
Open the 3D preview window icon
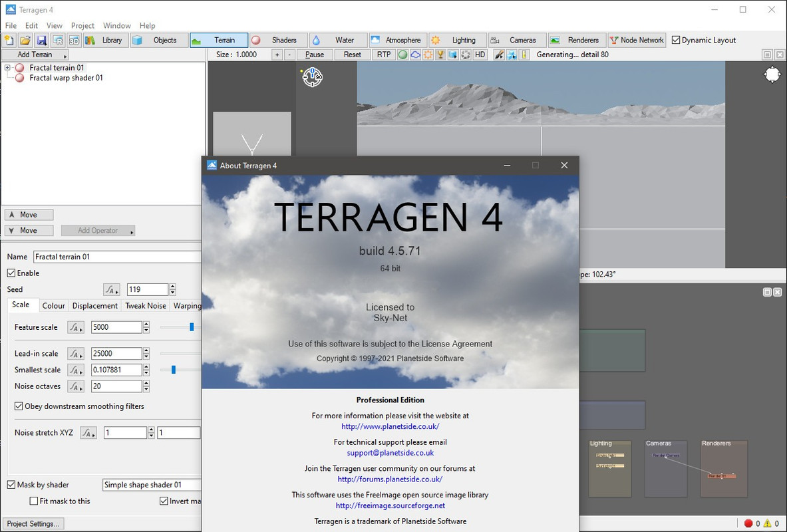pyautogui.click(x=74, y=40)
